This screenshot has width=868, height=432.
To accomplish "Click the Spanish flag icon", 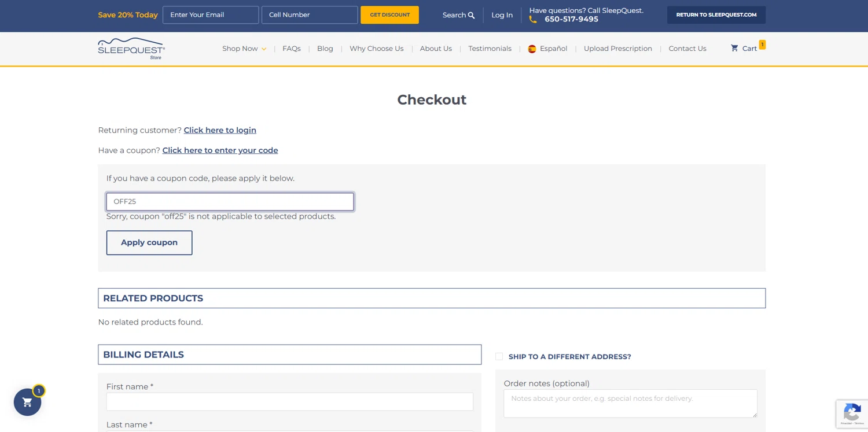I will (x=532, y=49).
